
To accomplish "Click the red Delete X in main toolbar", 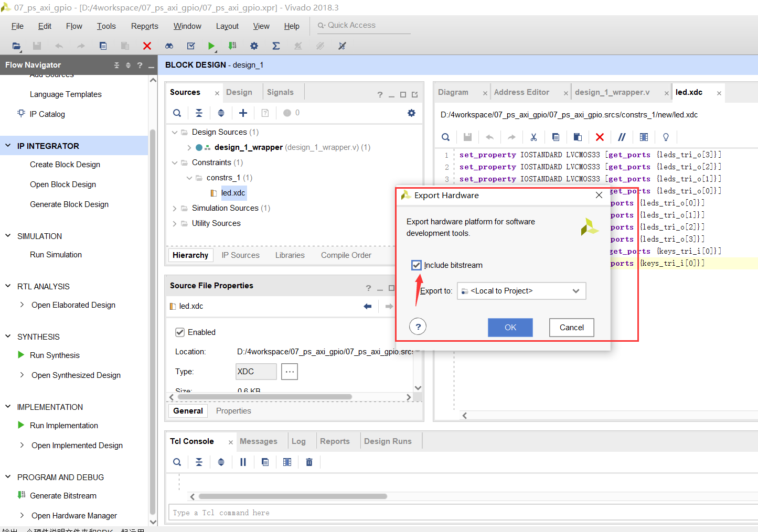I will tap(147, 46).
